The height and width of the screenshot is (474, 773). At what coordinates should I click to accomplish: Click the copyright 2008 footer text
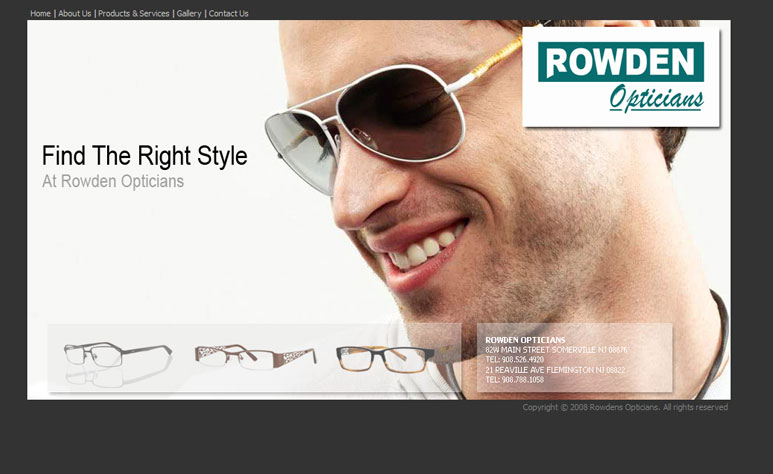point(625,407)
